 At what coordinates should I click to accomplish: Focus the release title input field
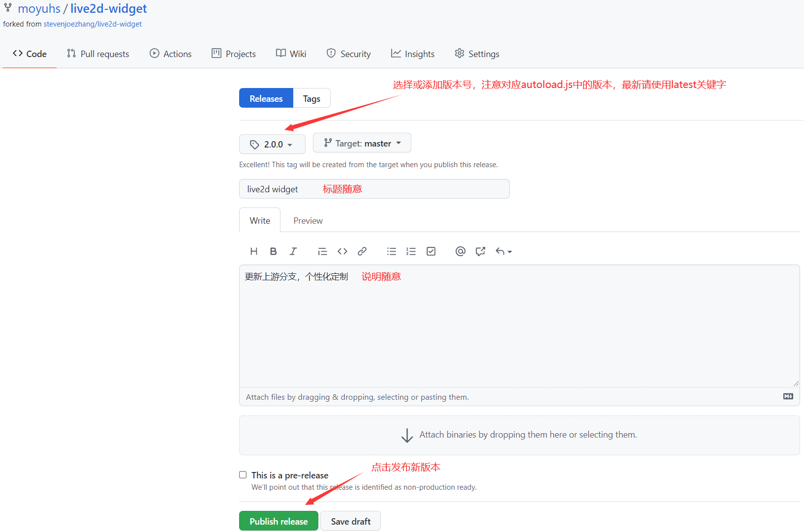(374, 189)
